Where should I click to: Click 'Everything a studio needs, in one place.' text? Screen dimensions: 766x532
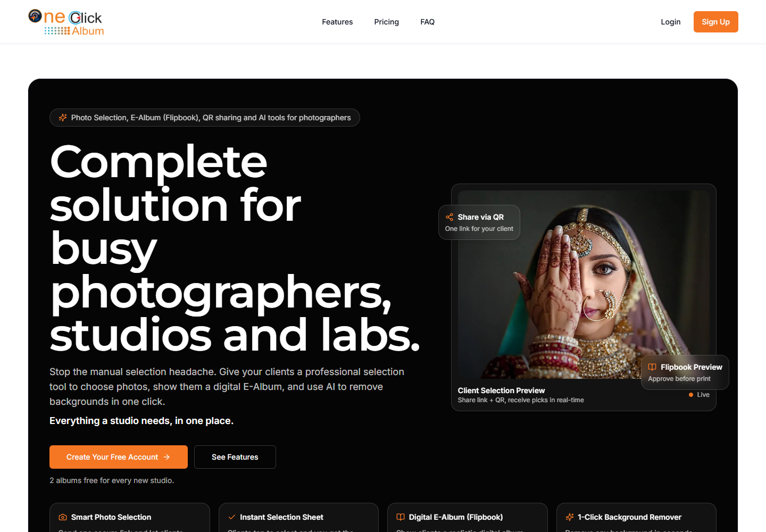click(141, 421)
